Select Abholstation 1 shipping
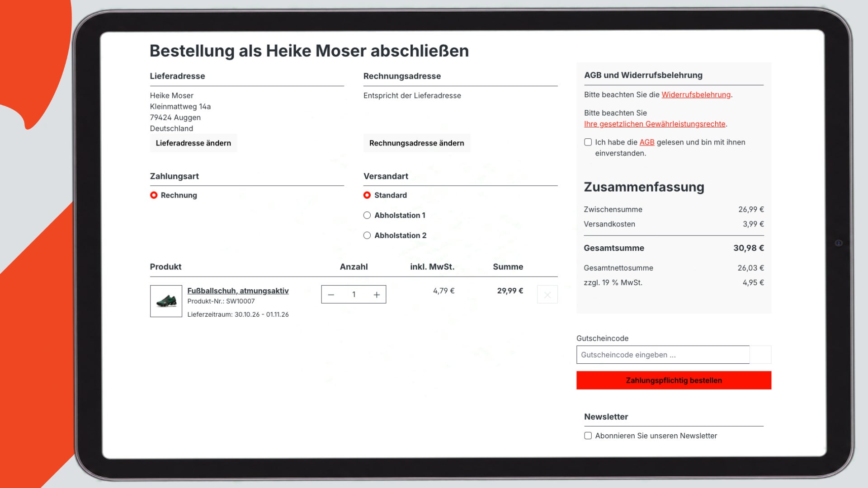The width and height of the screenshot is (868, 488). (x=367, y=215)
